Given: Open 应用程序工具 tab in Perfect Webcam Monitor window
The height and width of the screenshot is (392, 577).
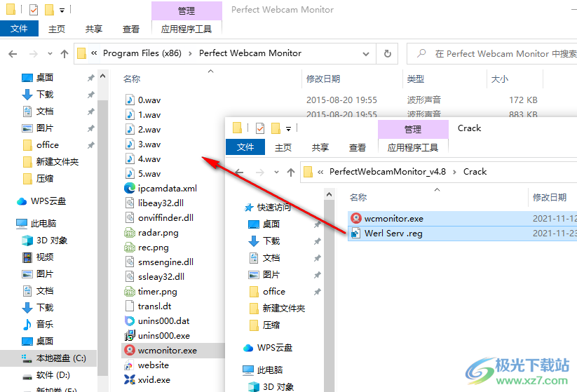Looking at the screenshot, I should pyautogui.click(x=186, y=29).
